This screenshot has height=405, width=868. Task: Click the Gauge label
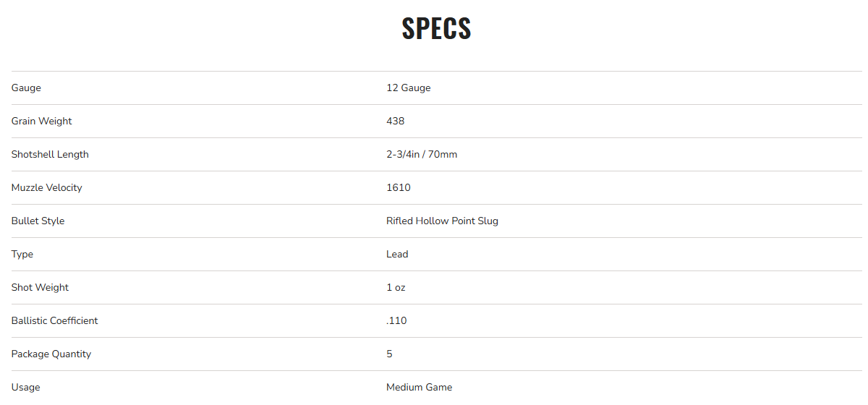(26, 88)
